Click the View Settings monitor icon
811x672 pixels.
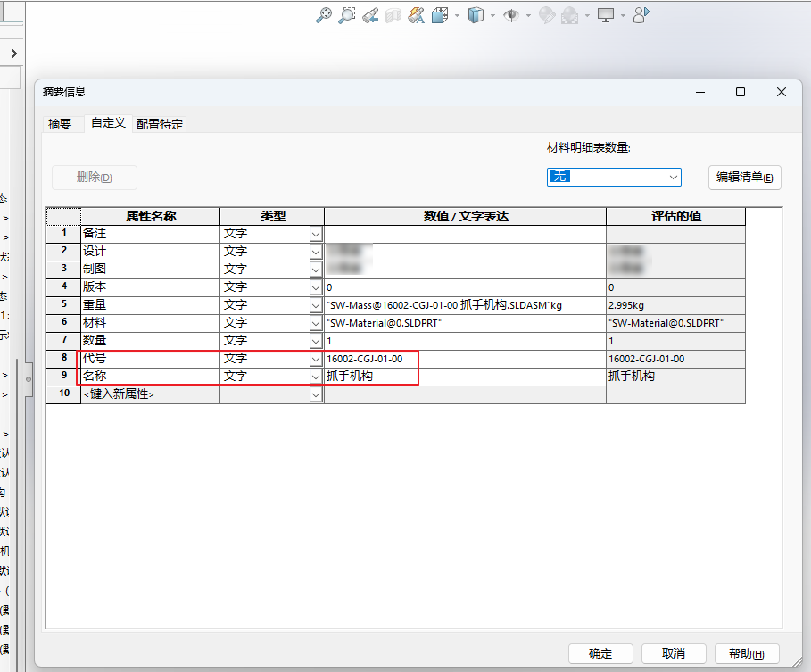606,15
